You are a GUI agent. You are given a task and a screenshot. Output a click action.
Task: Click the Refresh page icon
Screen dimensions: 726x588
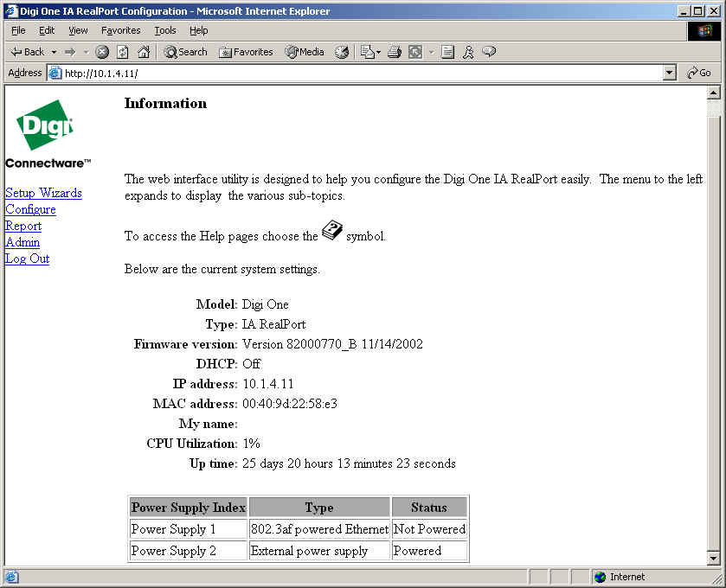tap(123, 52)
